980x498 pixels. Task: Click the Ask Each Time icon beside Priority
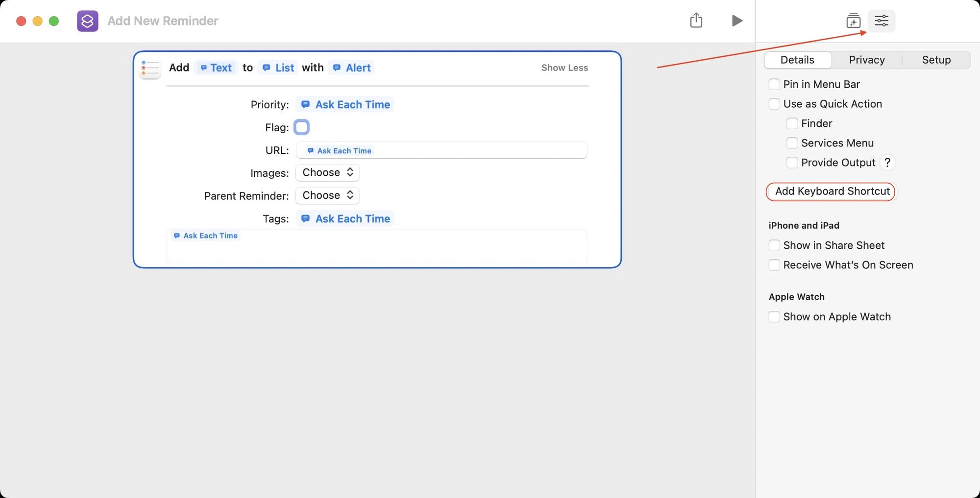306,104
